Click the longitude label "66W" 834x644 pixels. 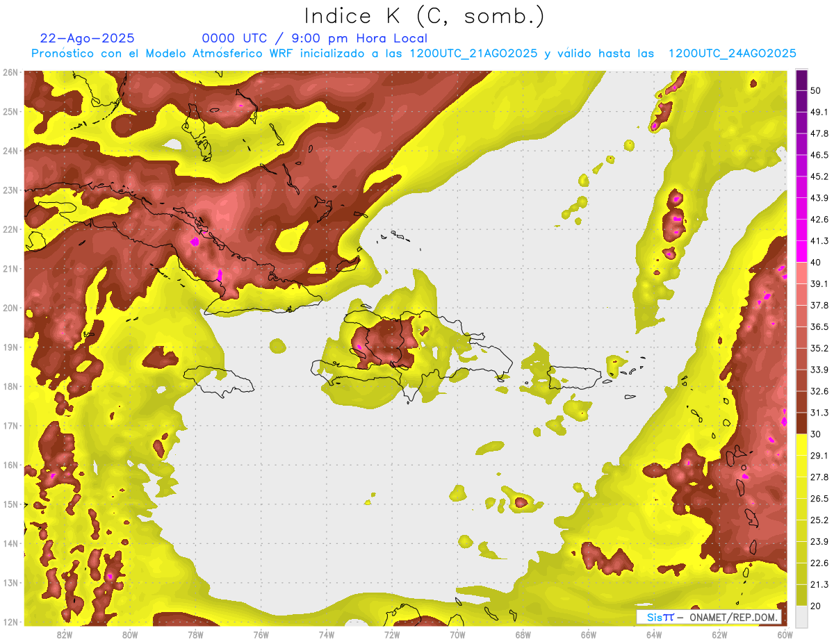589,634
